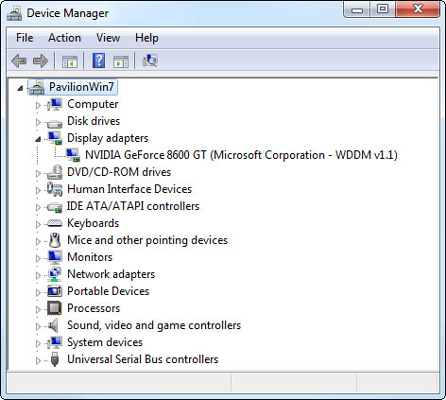Select the Disk drives label
This screenshot has height=400, width=446.
pyautogui.click(x=94, y=121)
